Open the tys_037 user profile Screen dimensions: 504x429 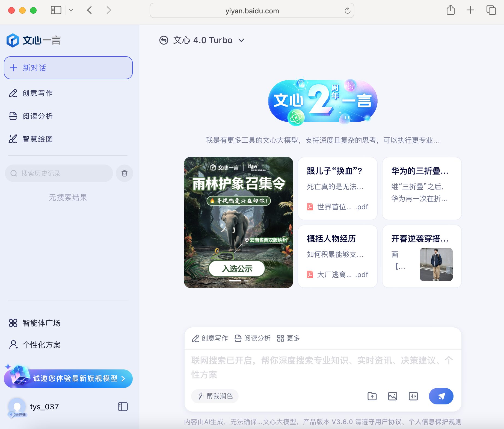pos(44,407)
